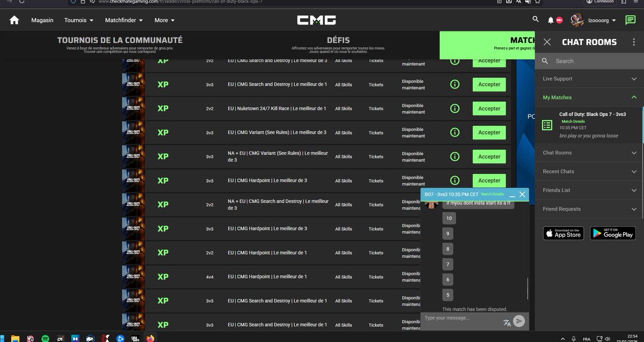This screenshot has width=644, height=342.
Task: Open Download on the App Store badge
Action: click(563, 233)
